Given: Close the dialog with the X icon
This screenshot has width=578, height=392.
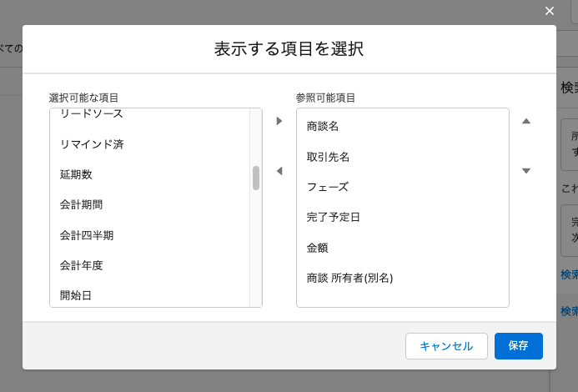Looking at the screenshot, I should pos(550,11).
